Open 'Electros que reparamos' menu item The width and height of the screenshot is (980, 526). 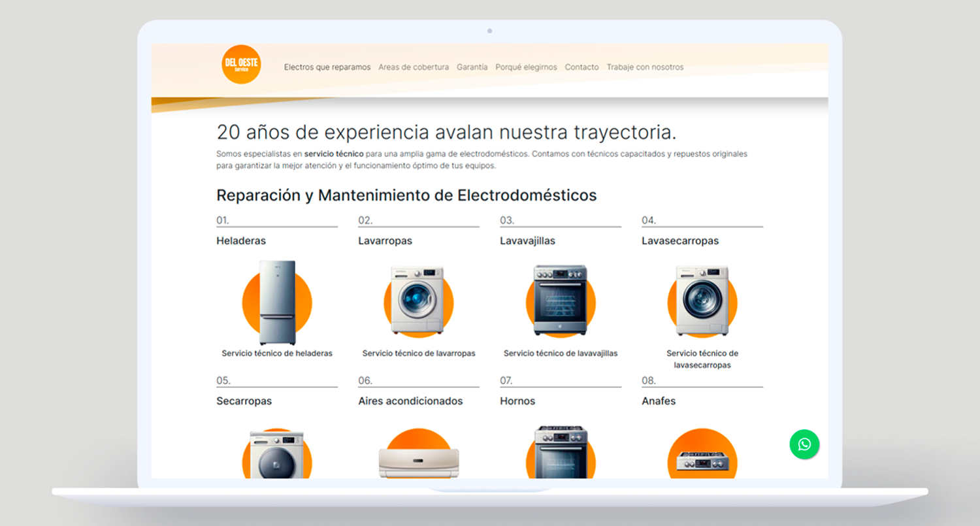click(x=327, y=67)
